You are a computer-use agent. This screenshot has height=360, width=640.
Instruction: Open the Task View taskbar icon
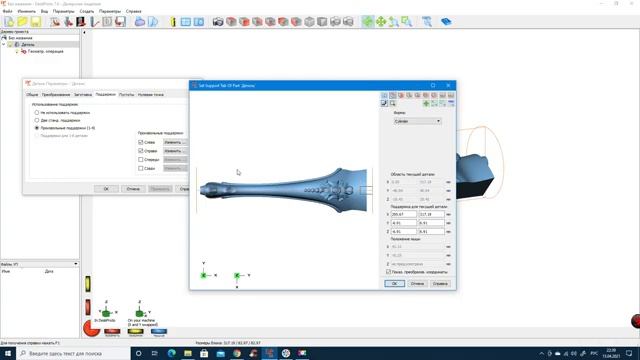tap(155, 353)
